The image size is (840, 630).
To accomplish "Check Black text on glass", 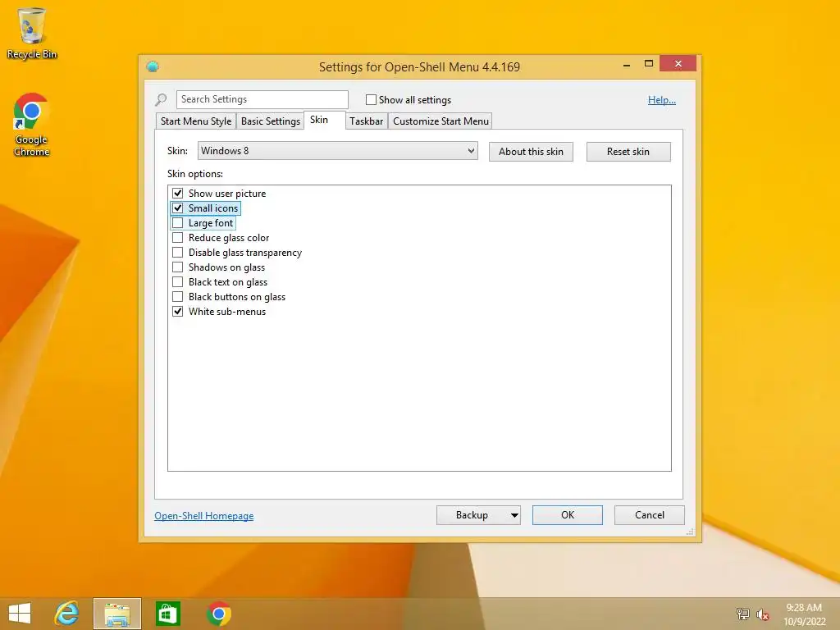I will coord(178,282).
